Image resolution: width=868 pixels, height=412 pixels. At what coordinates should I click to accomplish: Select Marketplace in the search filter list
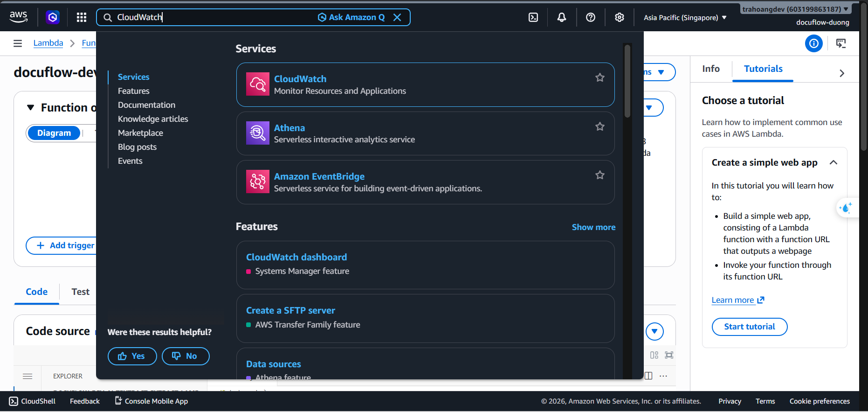coord(141,133)
